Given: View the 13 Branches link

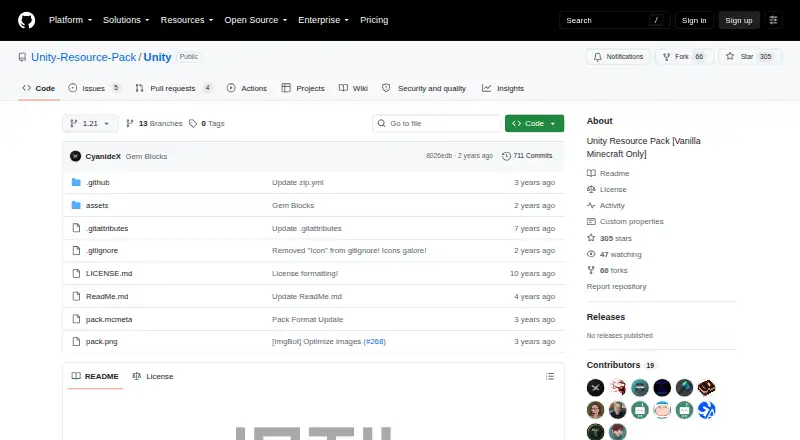Looking at the screenshot, I should tap(154, 124).
